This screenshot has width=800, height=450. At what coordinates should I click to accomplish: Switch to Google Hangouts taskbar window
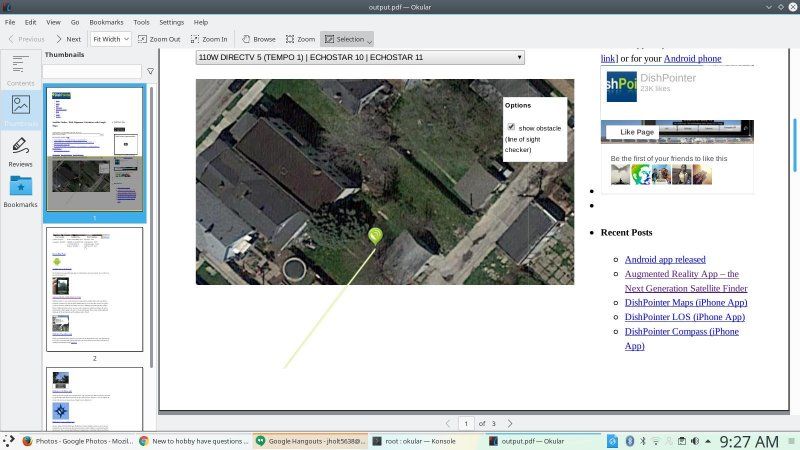pyautogui.click(x=311, y=441)
